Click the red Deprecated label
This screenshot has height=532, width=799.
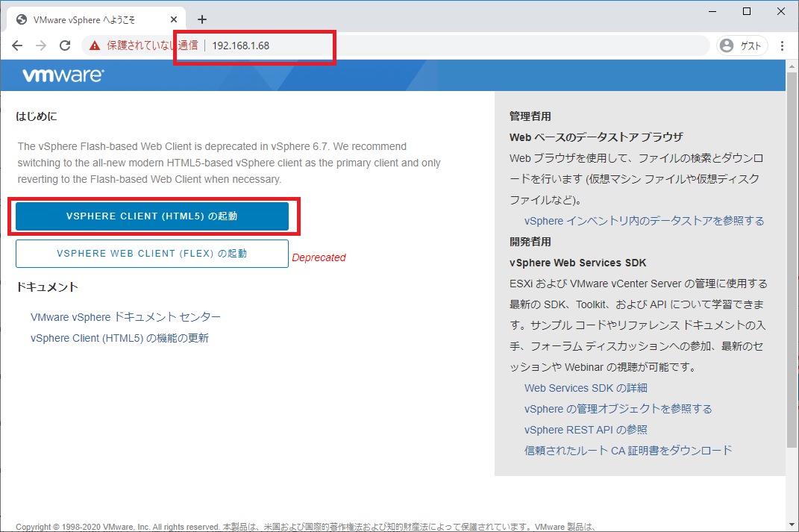[319, 257]
